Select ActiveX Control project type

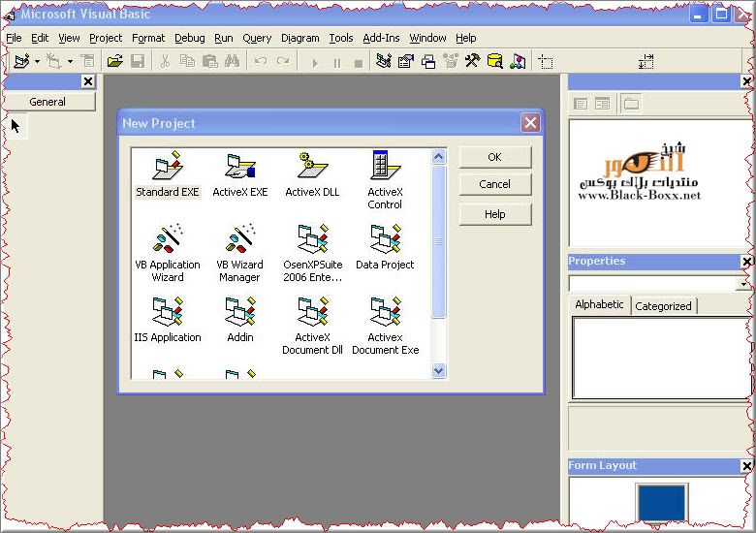[x=385, y=180]
